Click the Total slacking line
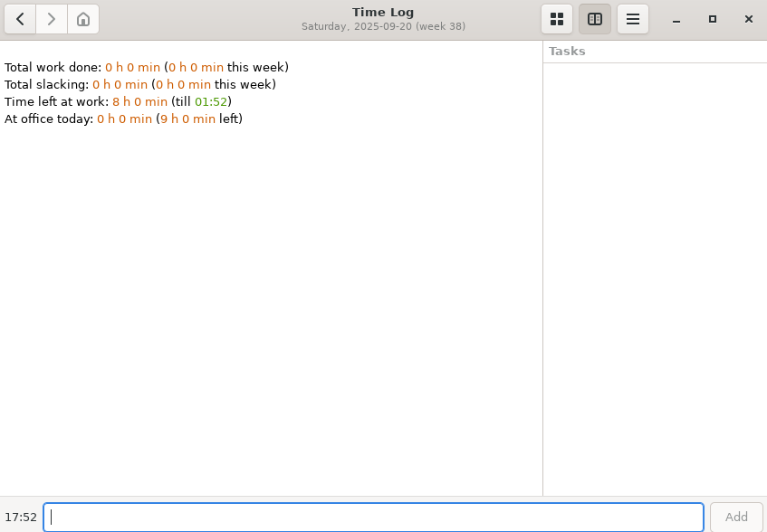The image size is (767, 532). (x=139, y=84)
